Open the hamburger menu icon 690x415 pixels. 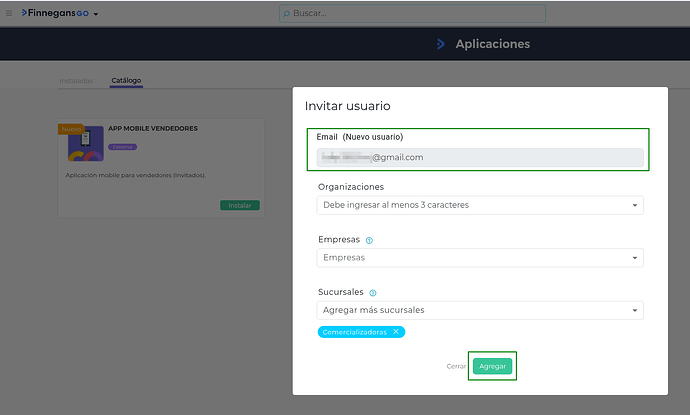click(x=9, y=13)
